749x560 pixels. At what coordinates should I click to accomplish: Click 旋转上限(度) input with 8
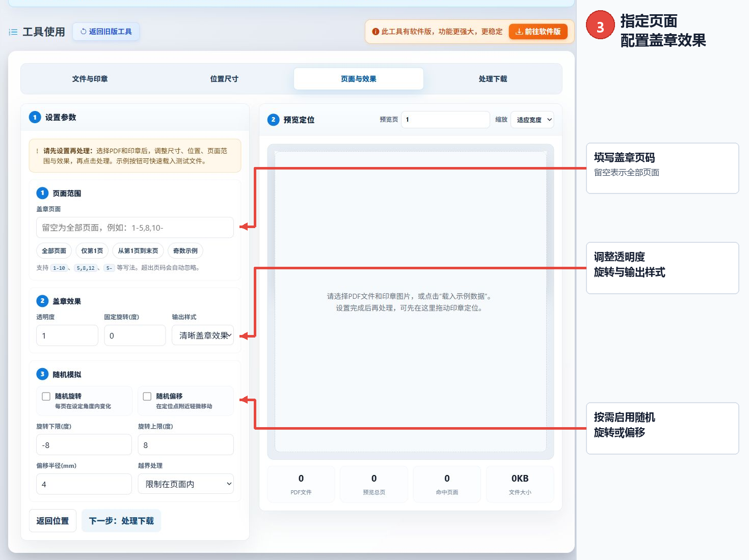point(186,445)
